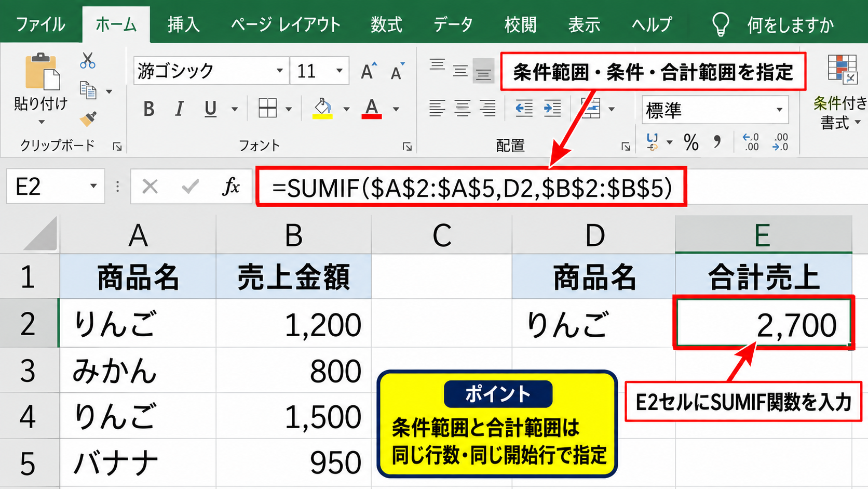The width and height of the screenshot is (868, 489).
Task: Click the lightbulb Tell Me icon
Action: 721,24
